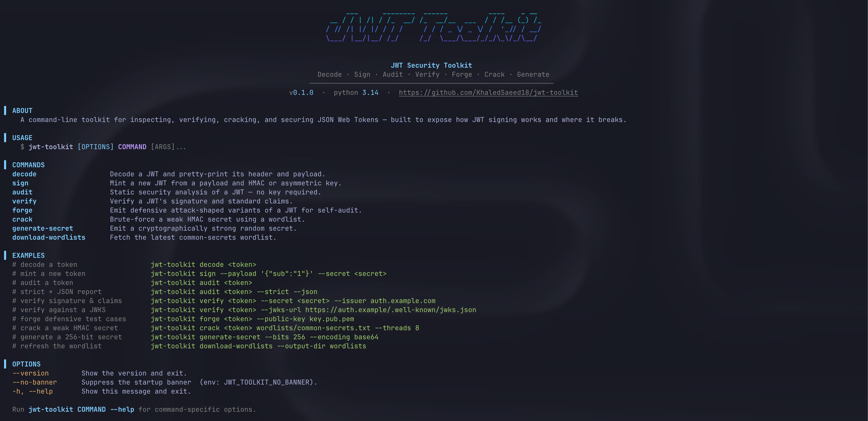Open the GitHub jwt-toolkit repository link
The height and width of the screenshot is (421, 868).
pos(488,92)
